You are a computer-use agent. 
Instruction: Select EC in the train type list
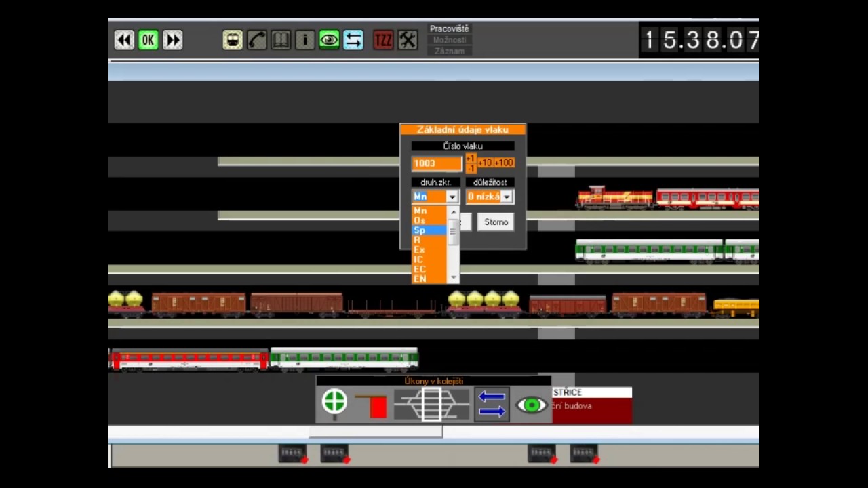[x=429, y=269]
